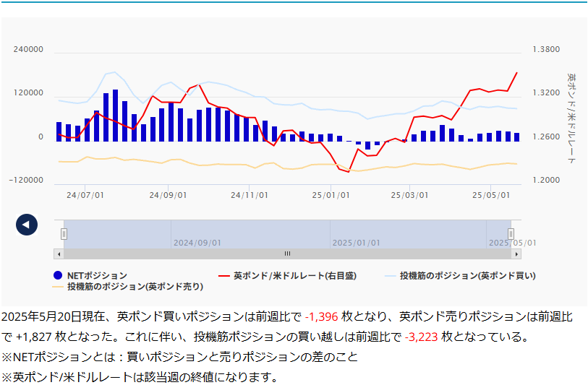Click the grip on the scrollbar thumb
Image resolution: width=588 pixels, height=385 pixels.
tap(287, 254)
